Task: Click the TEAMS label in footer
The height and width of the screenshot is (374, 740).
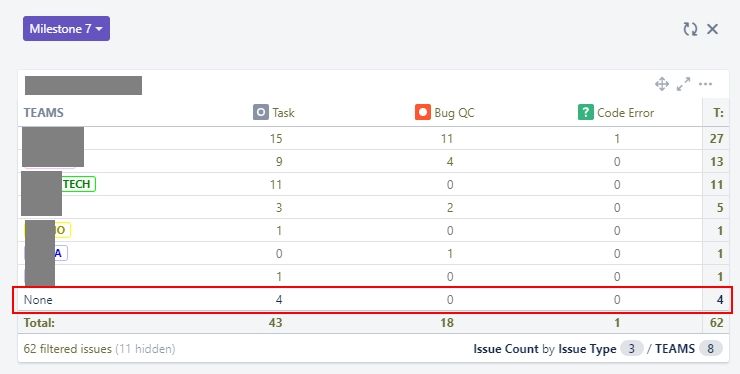Action: (675, 349)
